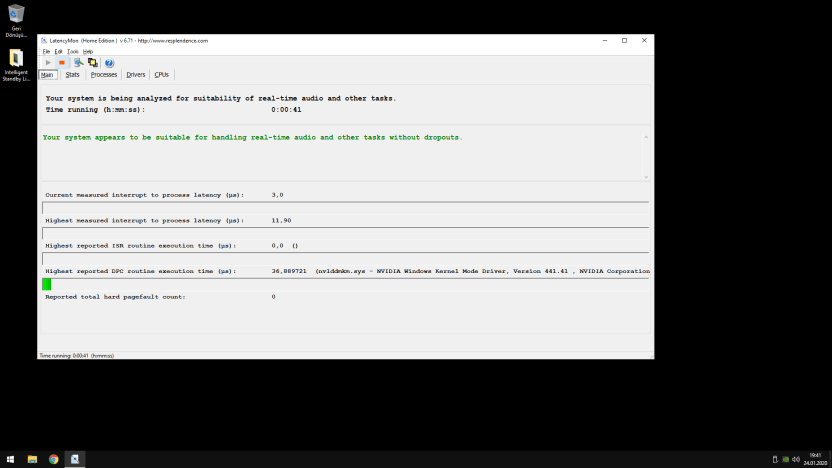
Task: Click the hard pagefault count value 0
Action: click(x=273, y=297)
